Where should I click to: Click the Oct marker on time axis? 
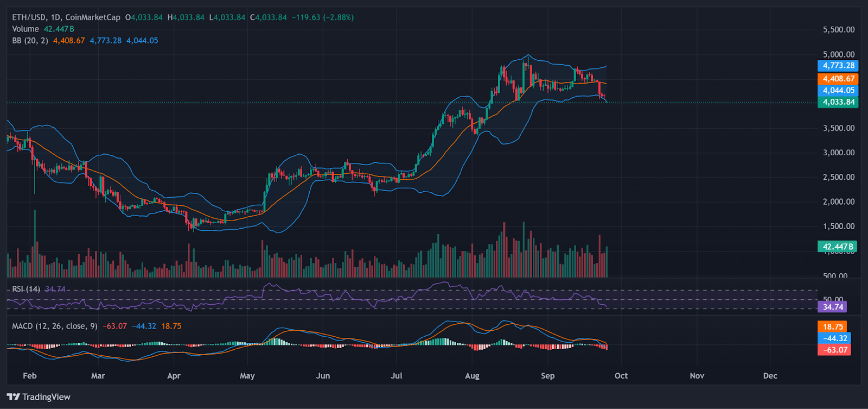pos(621,376)
